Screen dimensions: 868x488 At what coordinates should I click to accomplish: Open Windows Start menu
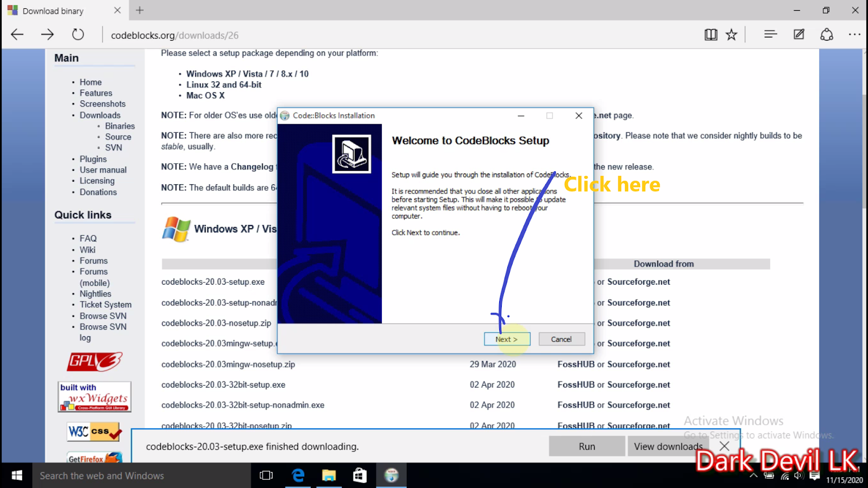[17, 476]
